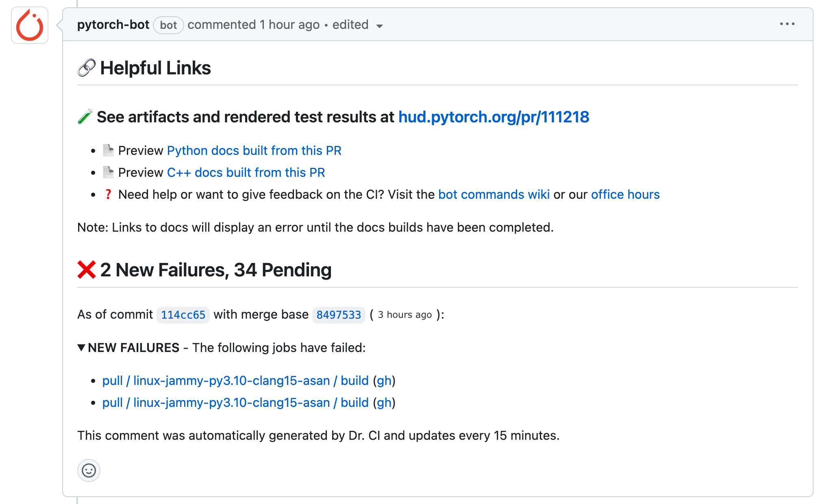The width and height of the screenshot is (818, 504).
Task: Open the comment options kebab menu
Action: tap(788, 24)
